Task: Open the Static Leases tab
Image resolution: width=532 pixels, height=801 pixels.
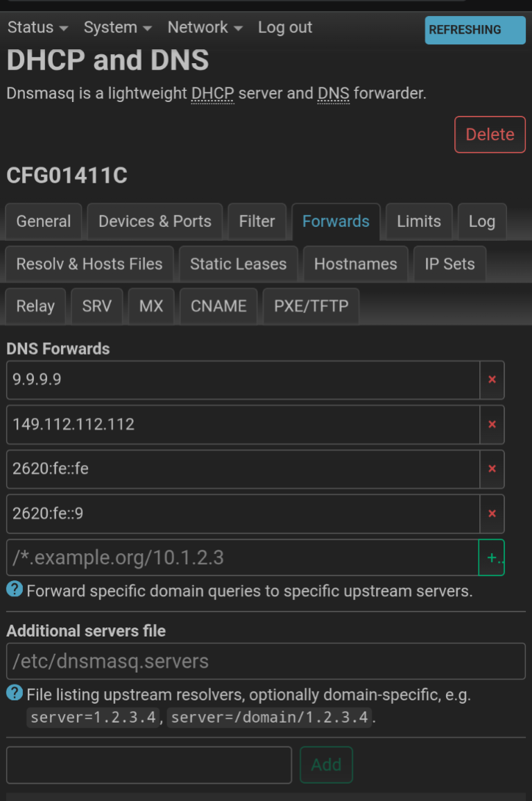Action: 238,264
